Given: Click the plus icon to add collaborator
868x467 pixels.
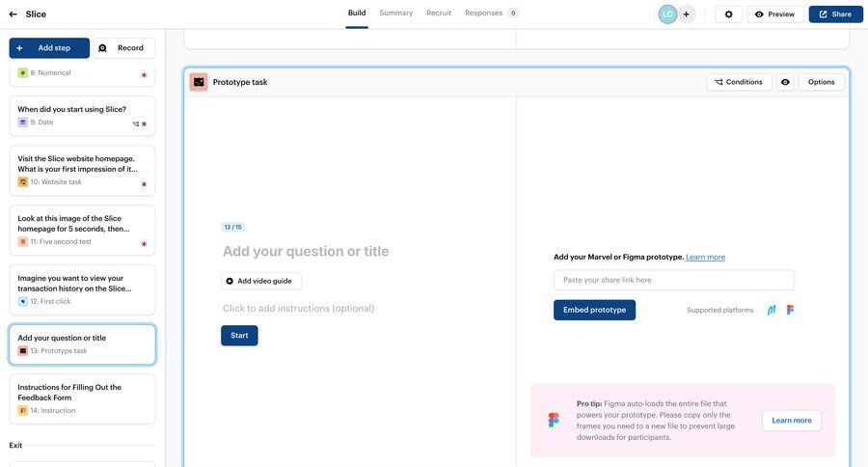Looking at the screenshot, I should (687, 14).
